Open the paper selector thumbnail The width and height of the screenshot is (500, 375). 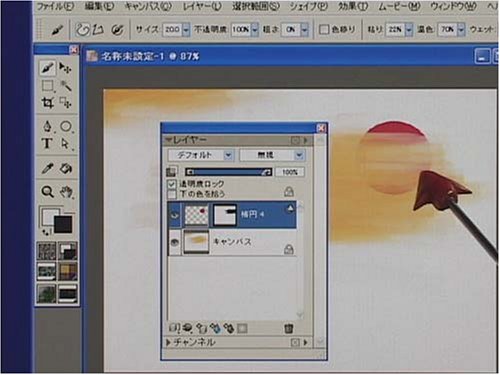click(x=46, y=251)
